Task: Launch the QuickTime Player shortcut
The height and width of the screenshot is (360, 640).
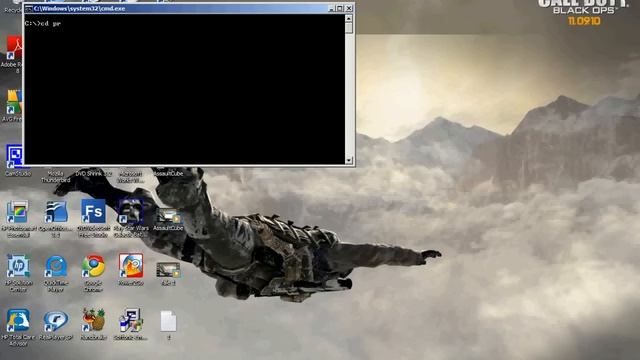Action: [56, 266]
